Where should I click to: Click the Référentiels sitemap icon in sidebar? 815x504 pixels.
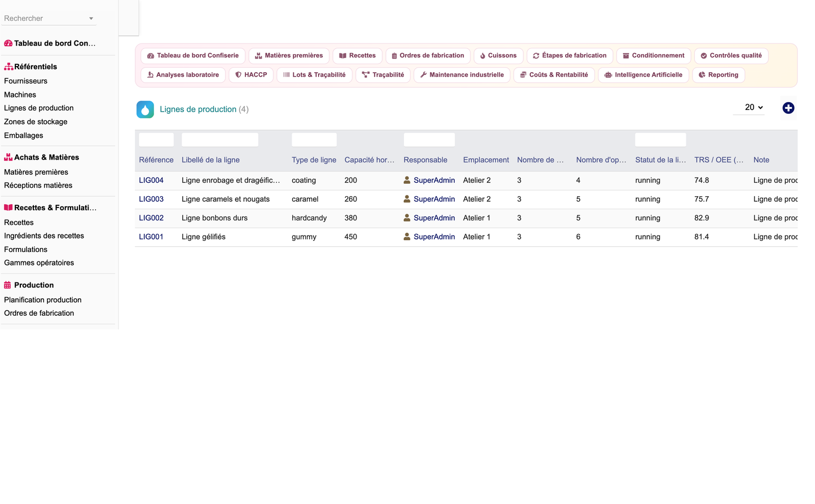pyautogui.click(x=8, y=67)
